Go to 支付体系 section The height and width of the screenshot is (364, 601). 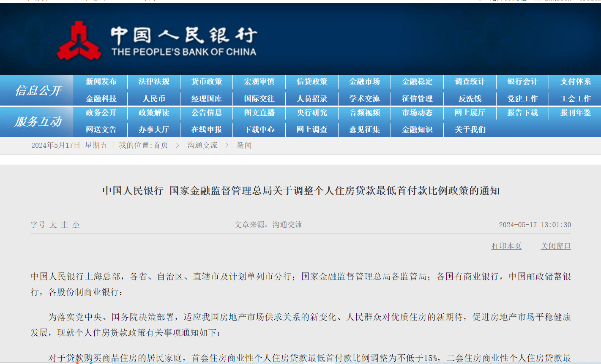tap(576, 81)
